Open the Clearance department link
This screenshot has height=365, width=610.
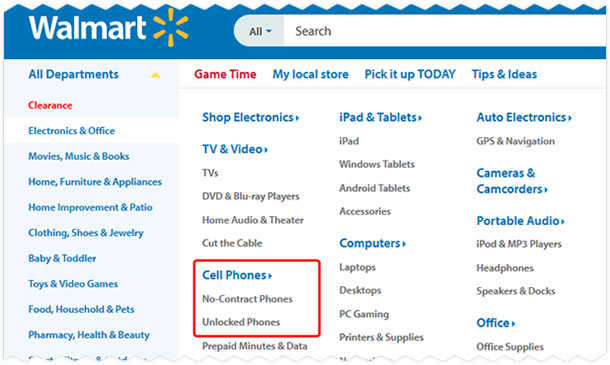click(50, 105)
